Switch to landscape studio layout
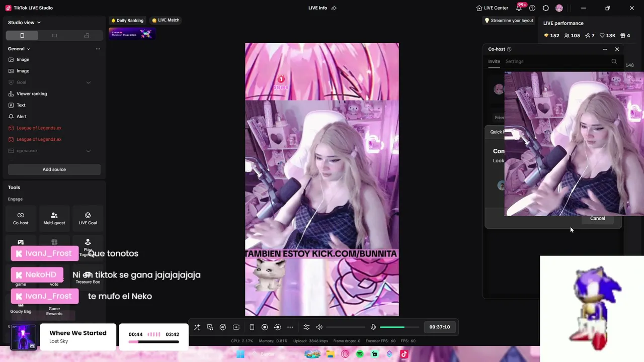Screen dimensions: 644x362 coord(54,36)
